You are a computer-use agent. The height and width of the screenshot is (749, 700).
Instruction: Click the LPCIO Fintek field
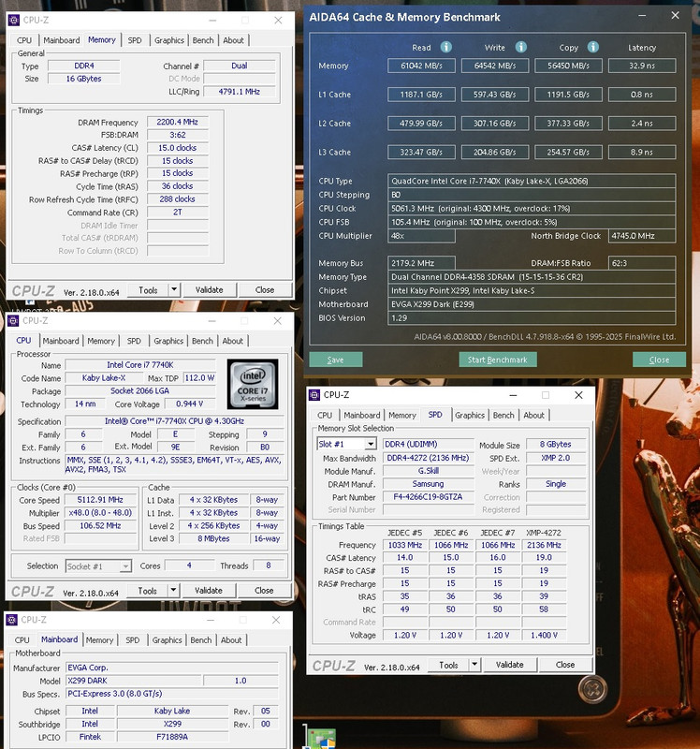pos(90,737)
